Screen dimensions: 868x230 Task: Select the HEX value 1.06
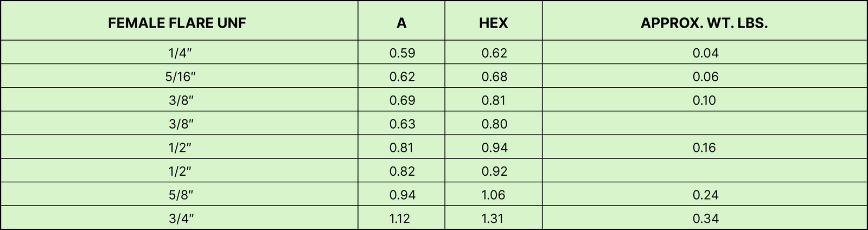(493, 195)
